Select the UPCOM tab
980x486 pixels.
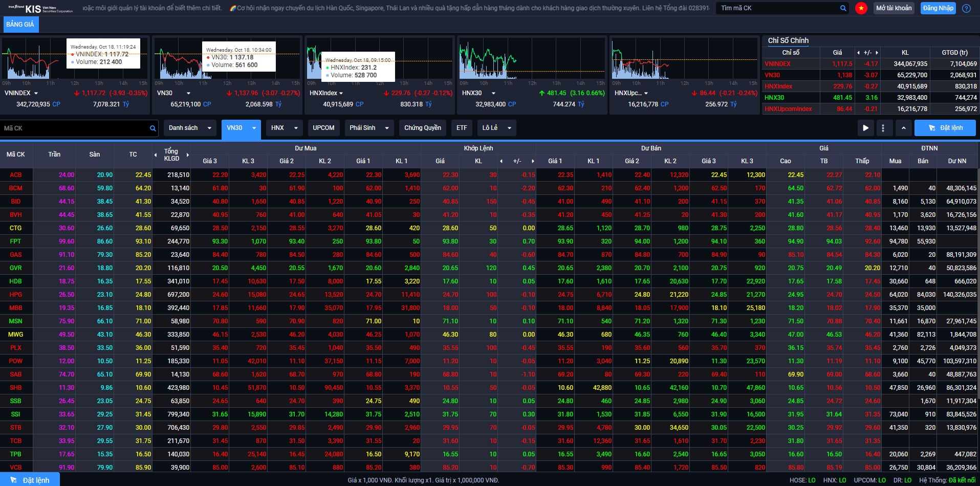323,128
